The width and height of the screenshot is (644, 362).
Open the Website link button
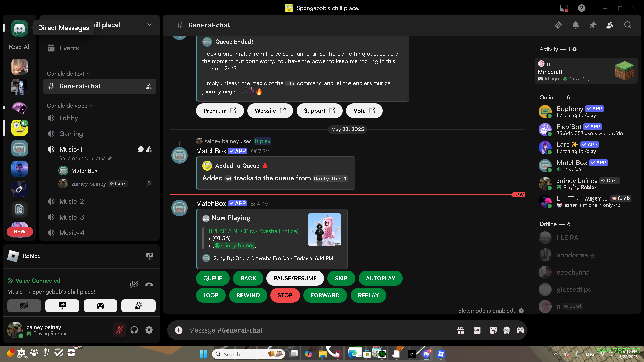[x=270, y=111]
